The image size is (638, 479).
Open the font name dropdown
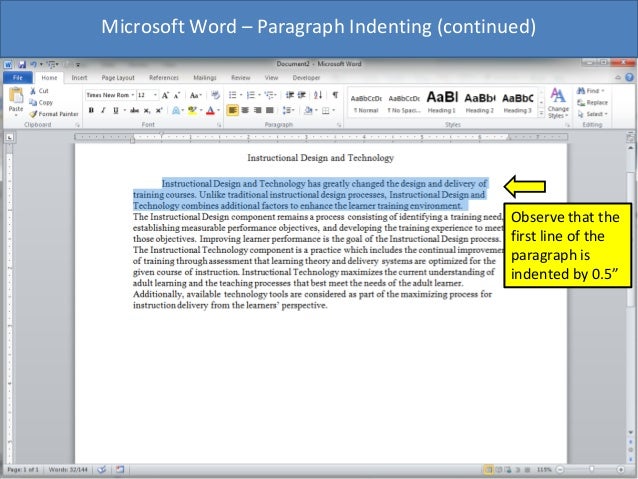pyautogui.click(x=133, y=95)
